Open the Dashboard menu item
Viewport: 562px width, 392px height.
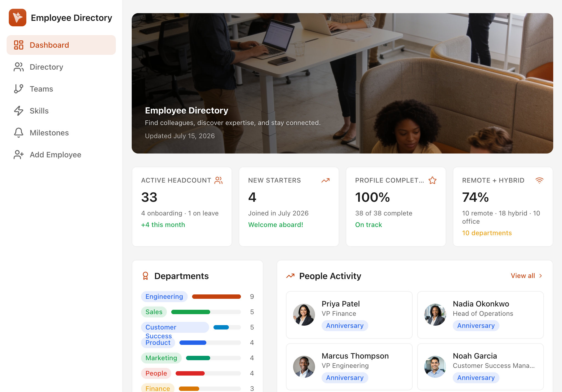click(x=61, y=45)
